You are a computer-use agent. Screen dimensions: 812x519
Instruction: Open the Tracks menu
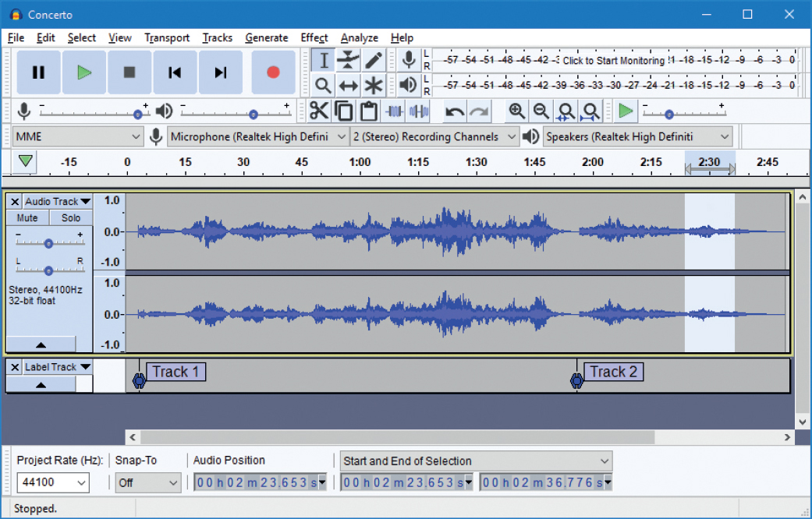pos(217,37)
